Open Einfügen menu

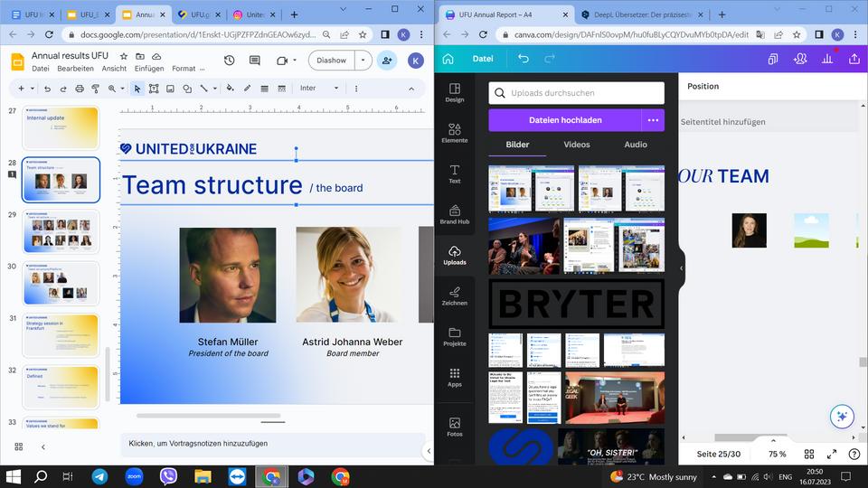149,69
